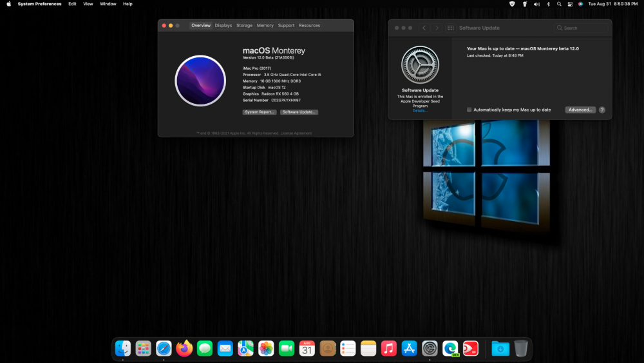Open Reminders from the Dock
Viewport: 644px width, 363px height.
tap(348, 349)
